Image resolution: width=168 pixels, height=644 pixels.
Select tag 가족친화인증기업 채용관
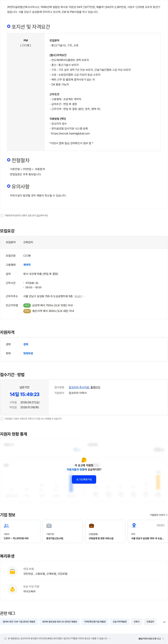coord(95,622)
